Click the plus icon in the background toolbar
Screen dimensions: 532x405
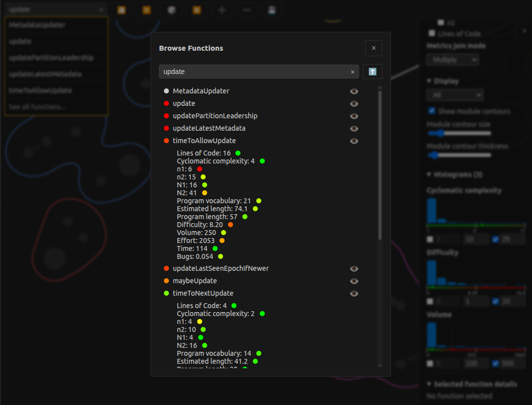[x=222, y=10]
